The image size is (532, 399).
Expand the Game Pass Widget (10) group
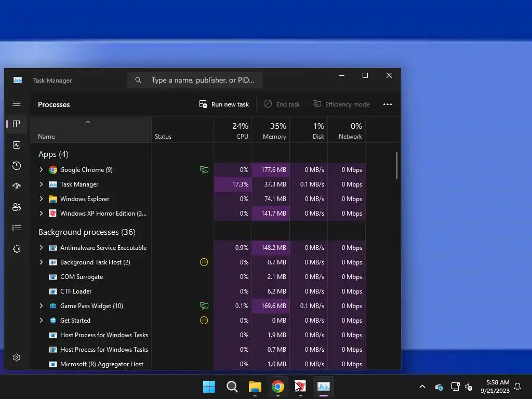tap(42, 305)
